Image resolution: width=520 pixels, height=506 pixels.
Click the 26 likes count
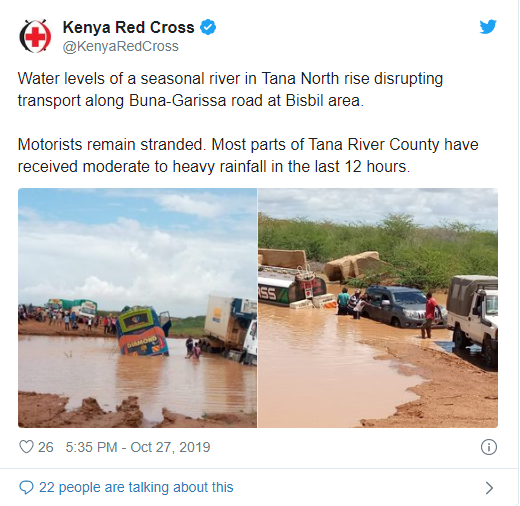[46, 447]
